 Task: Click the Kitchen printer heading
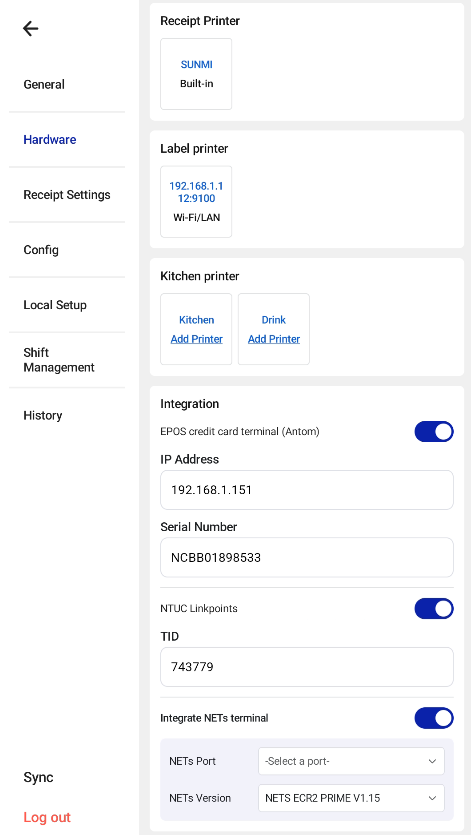pos(200,276)
